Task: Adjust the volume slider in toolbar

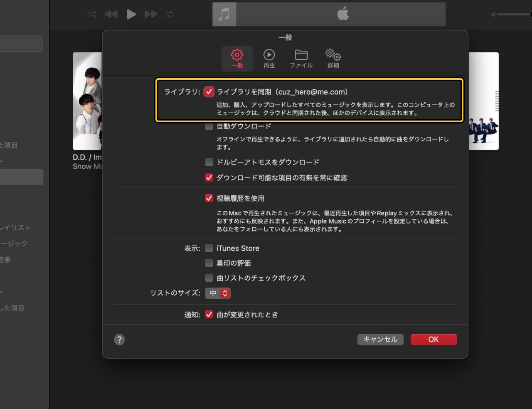Action: tap(515, 15)
